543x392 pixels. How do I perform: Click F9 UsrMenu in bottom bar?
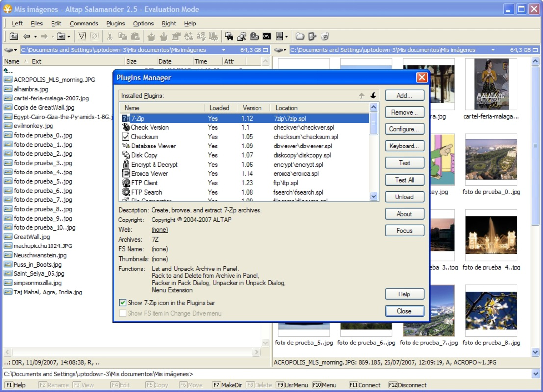[292, 385]
